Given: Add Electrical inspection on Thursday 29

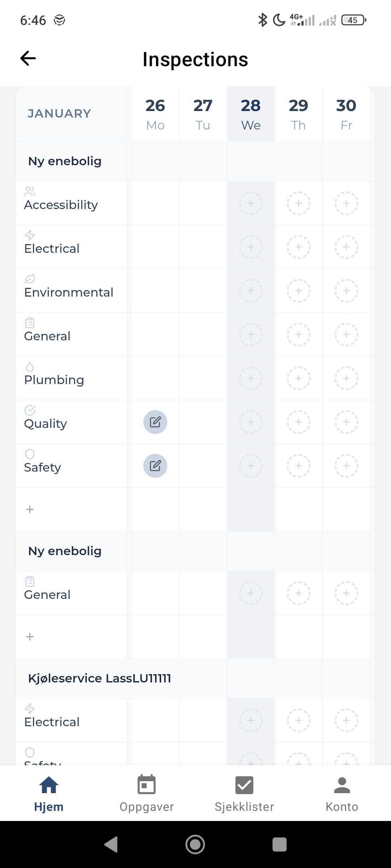Looking at the screenshot, I should pyautogui.click(x=298, y=247).
